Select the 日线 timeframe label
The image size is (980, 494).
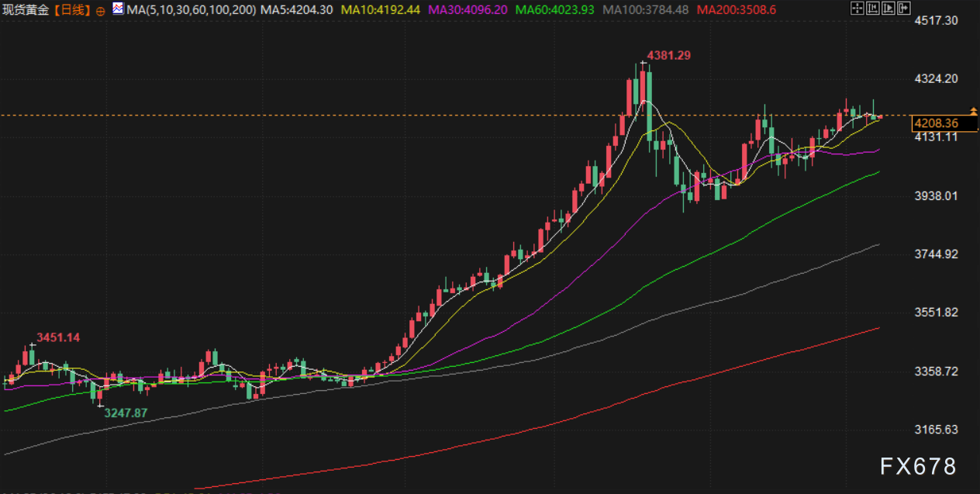coord(74,10)
